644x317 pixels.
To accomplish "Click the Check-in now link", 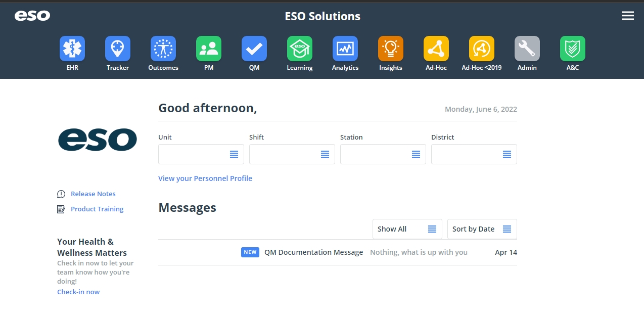I will click(x=78, y=292).
